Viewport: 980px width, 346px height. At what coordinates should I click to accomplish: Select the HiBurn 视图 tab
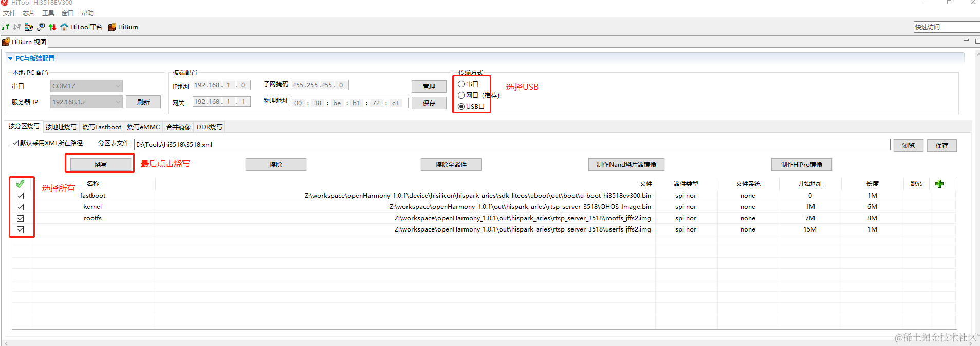click(24, 42)
